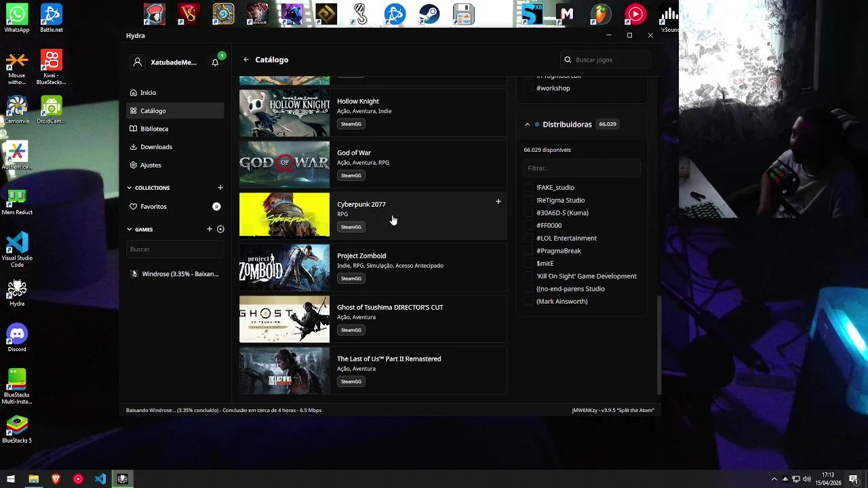Screen dimensions: 868x488
Task: Check the #workshop tag filter
Action: coord(529,88)
